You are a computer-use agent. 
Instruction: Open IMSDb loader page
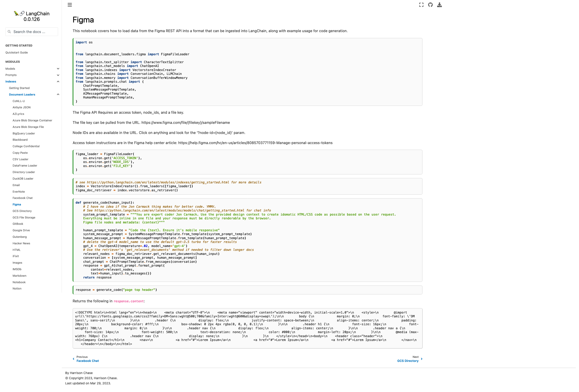(17, 269)
